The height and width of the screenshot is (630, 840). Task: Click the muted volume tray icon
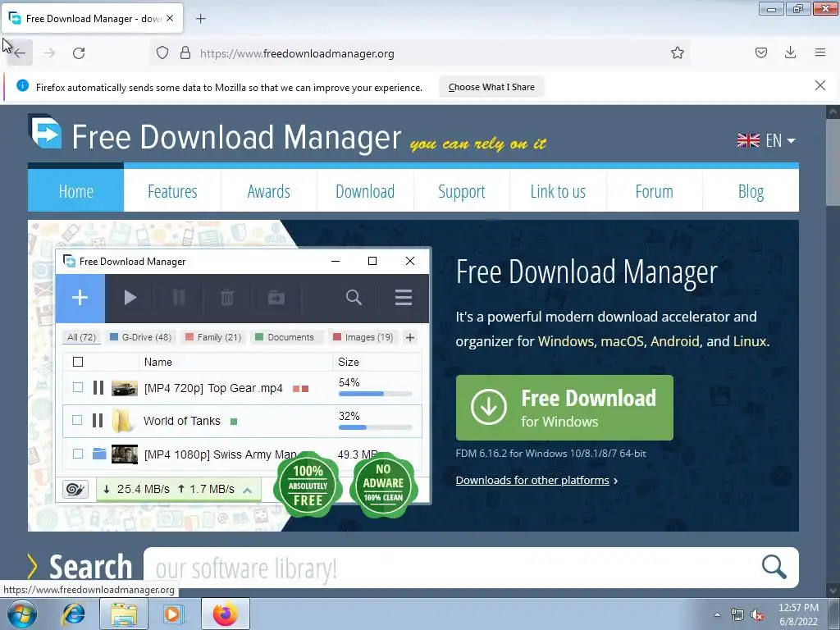(757, 614)
